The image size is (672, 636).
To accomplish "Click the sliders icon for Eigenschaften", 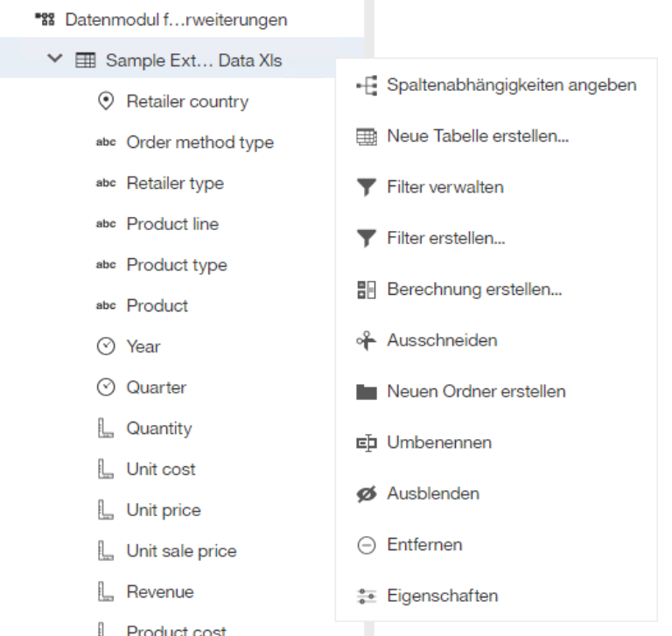I will [367, 596].
